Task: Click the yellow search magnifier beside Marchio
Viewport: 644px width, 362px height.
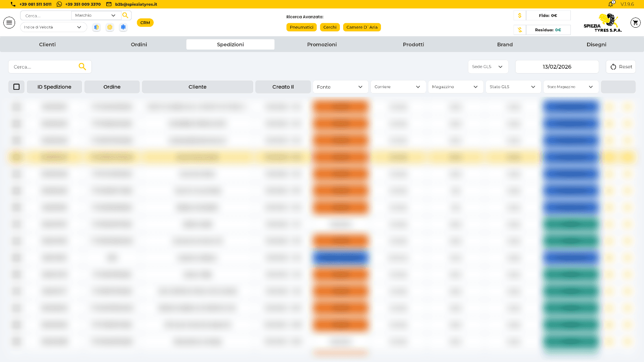Action: point(126,15)
